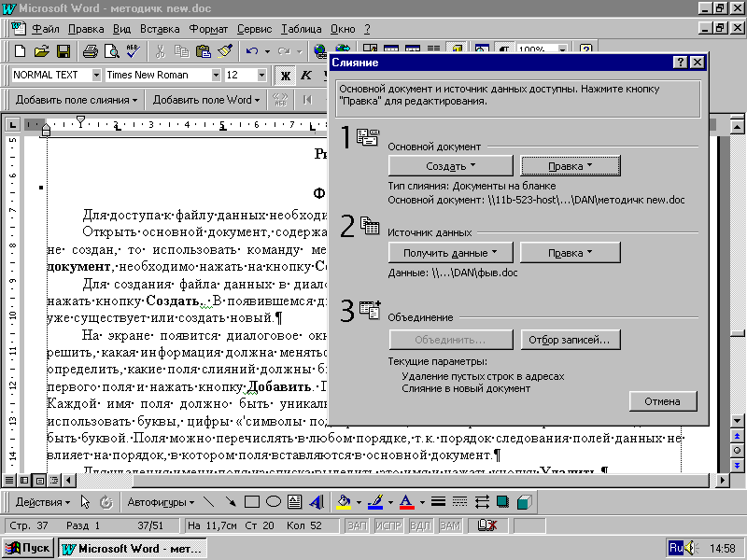Screen dimensions: 747x560
Task: Print the document using the printer icon
Action: coord(90,50)
